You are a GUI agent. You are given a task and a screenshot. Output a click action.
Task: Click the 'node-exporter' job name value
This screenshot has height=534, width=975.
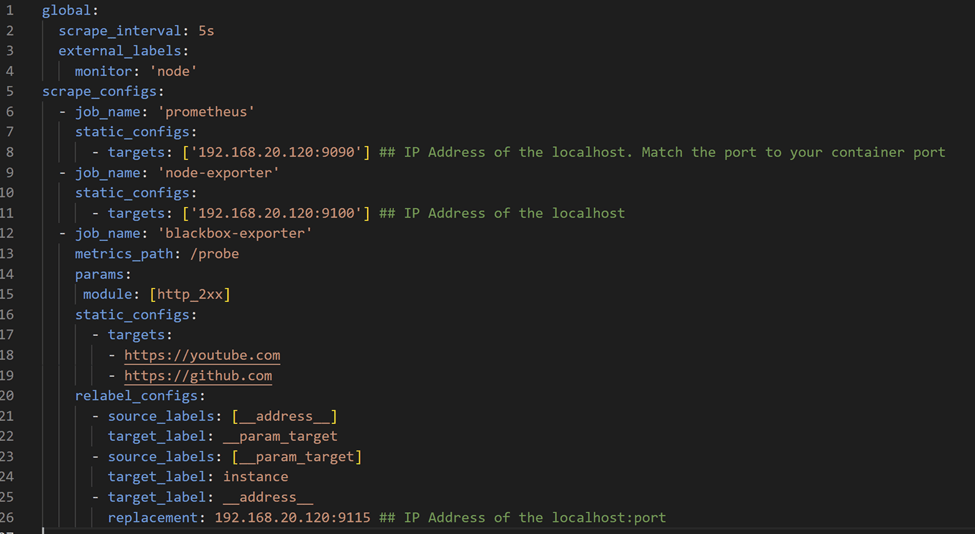[x=218, y=173]
